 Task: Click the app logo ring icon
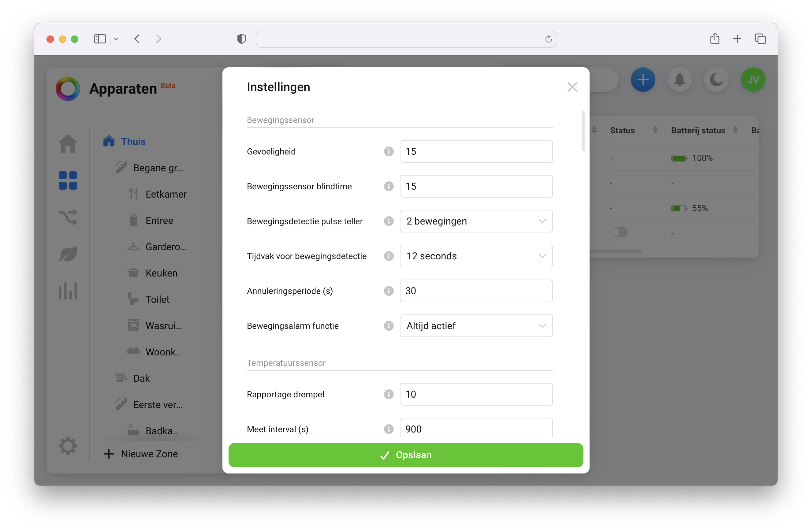(x=68, y=88)
